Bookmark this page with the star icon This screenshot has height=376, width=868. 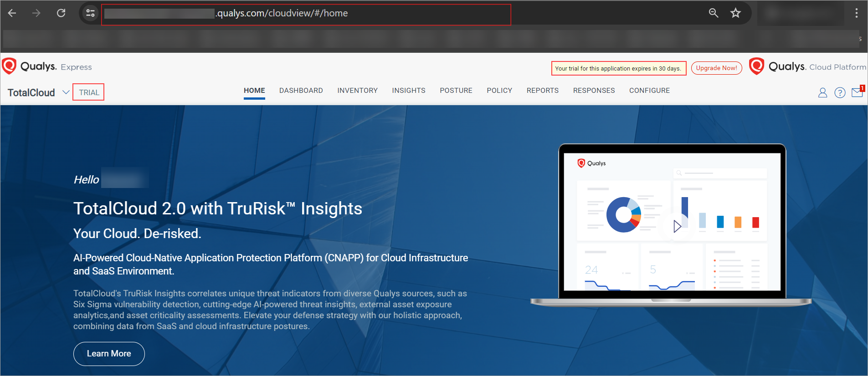click(x=735, y=13)
